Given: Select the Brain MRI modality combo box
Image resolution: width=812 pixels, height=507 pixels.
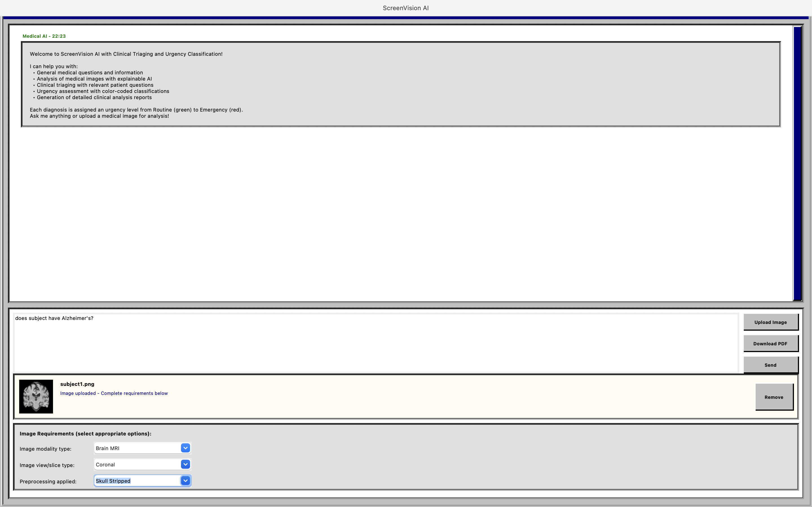Looking at the screenshot, I should pyautogui.click(x=138, y=448).
